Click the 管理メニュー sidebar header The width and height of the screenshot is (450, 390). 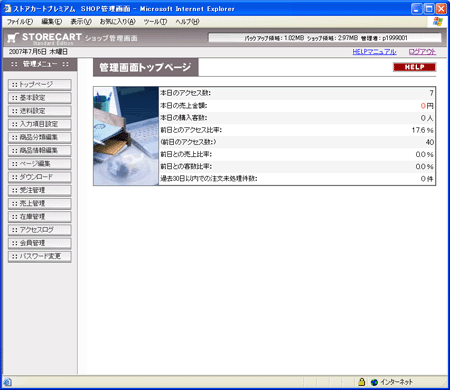pyautogui.click(x=40, y=64)
